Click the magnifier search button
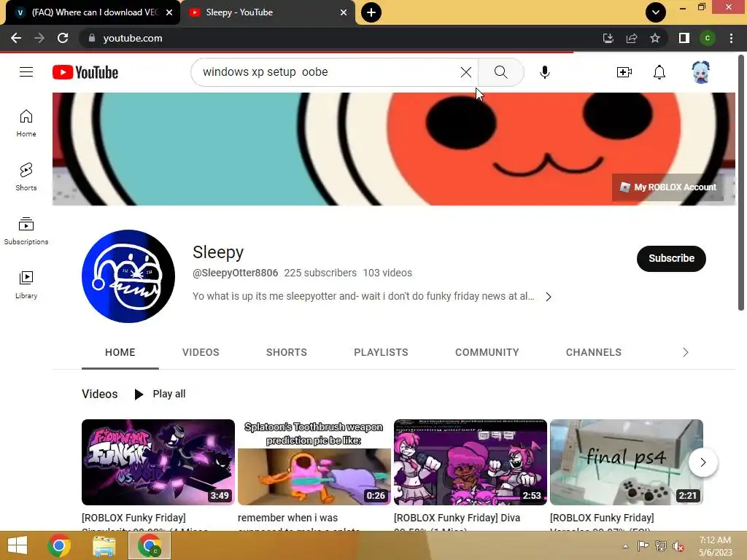Image resolution: width=747 pixels, height=560 pixels. pos(500,72)
